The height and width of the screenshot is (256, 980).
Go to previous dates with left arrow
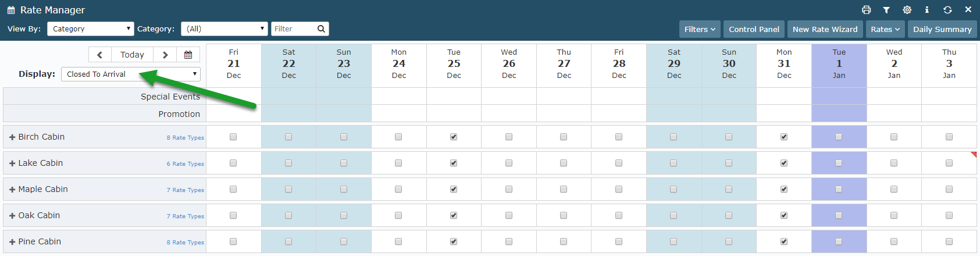tap(100, 55)
